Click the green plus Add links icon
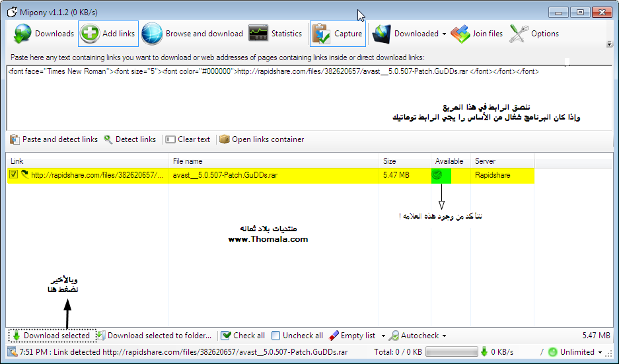The width and height of the screenshot is (619, 364). point(90,33)
